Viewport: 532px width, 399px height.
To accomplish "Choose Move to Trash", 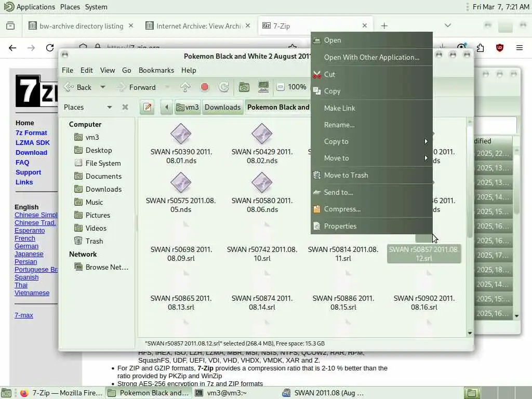I will 371,176.
